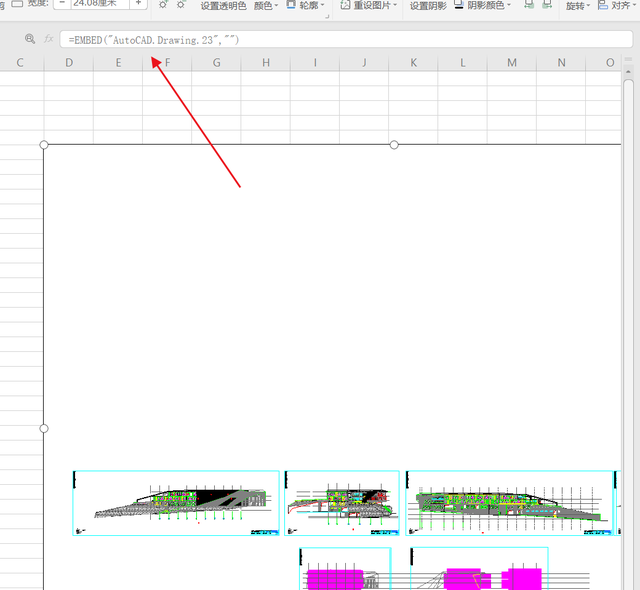Open the 颜色 dropdown

(x=266, y=5)
